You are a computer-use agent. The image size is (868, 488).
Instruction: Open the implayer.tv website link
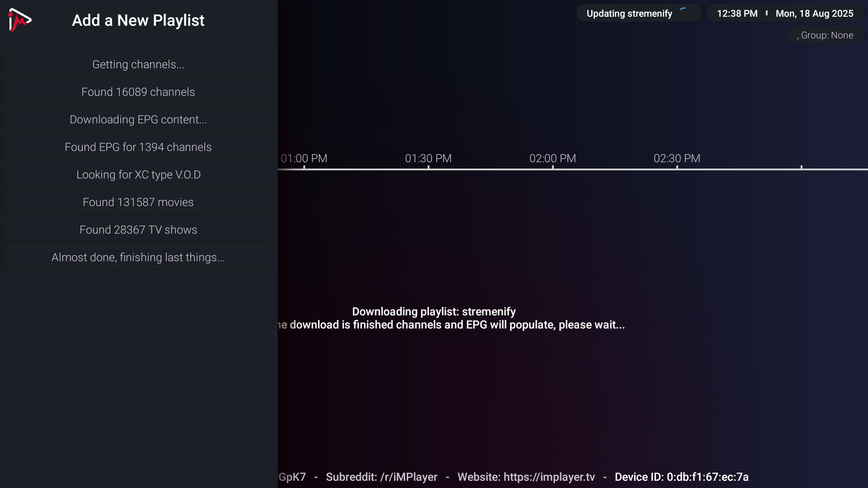pos(549,477)
